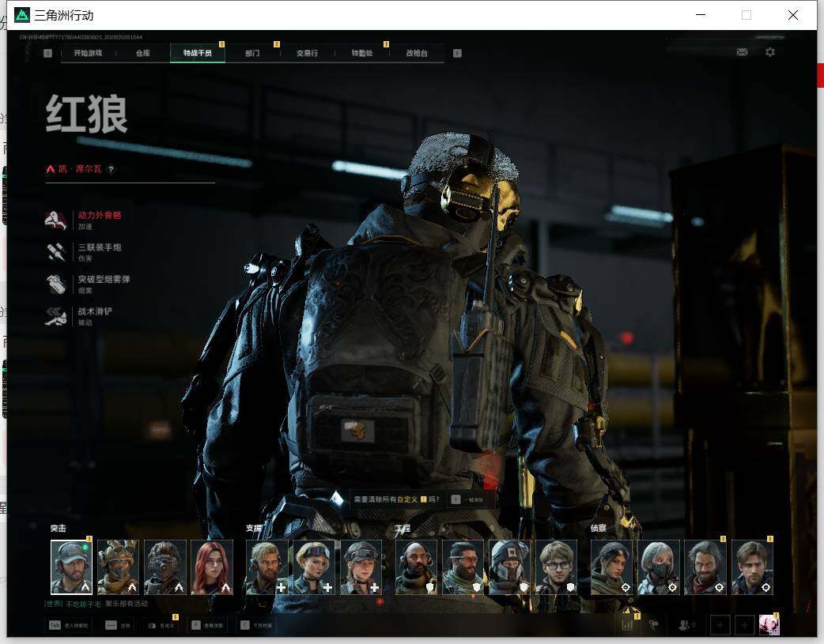
Task: Select the 特战干员 tab
Action: click(x=198, y=53)
